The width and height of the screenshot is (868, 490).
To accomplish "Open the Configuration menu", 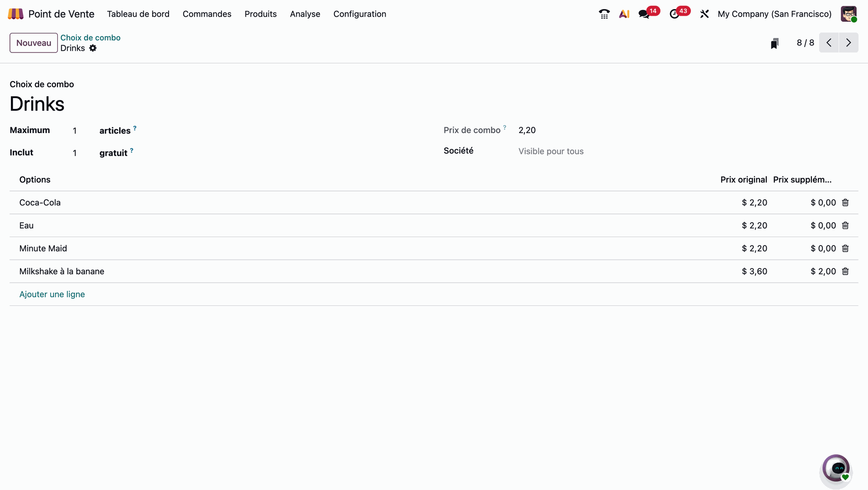I will pos(359,14).
